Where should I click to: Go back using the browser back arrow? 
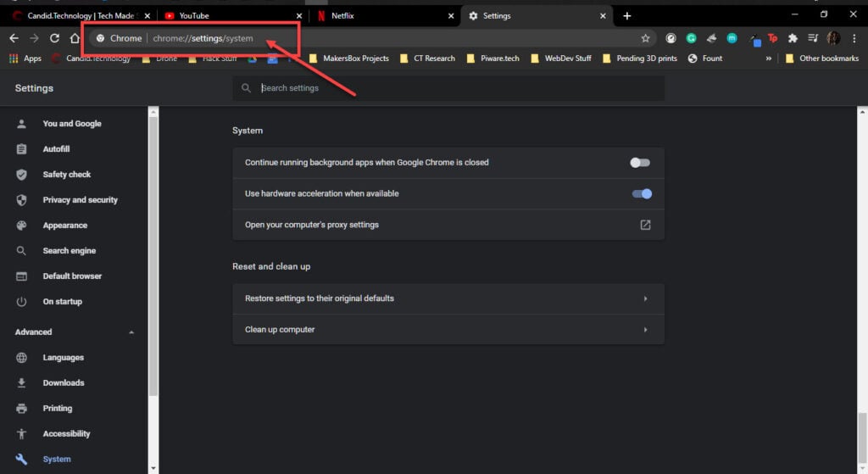14,38
